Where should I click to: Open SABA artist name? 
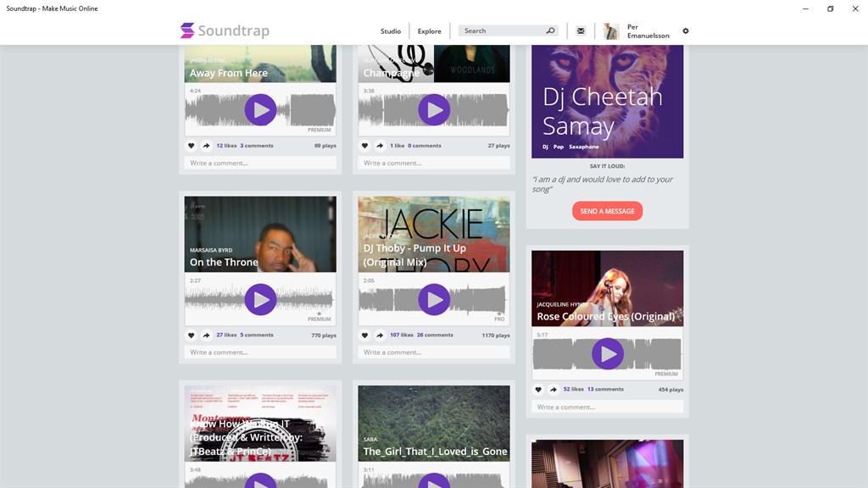pyautogui.click(x=370, y=440)
